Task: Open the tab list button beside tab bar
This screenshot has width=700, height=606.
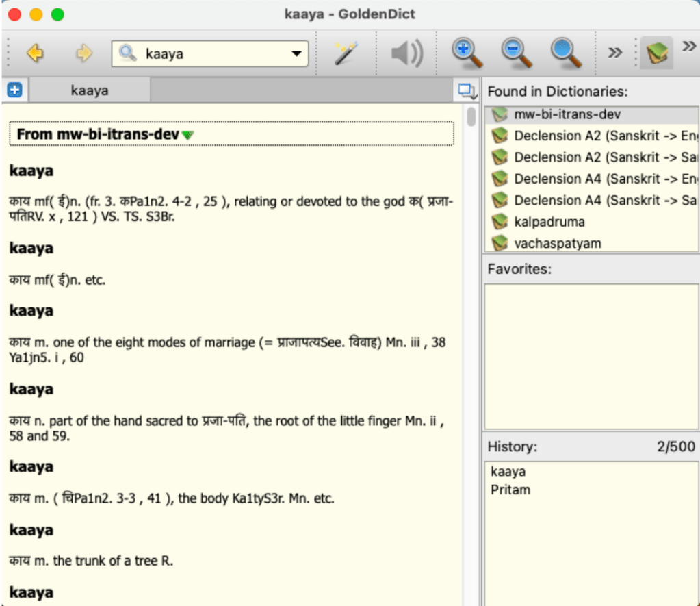Action: (x=467, y=90)
